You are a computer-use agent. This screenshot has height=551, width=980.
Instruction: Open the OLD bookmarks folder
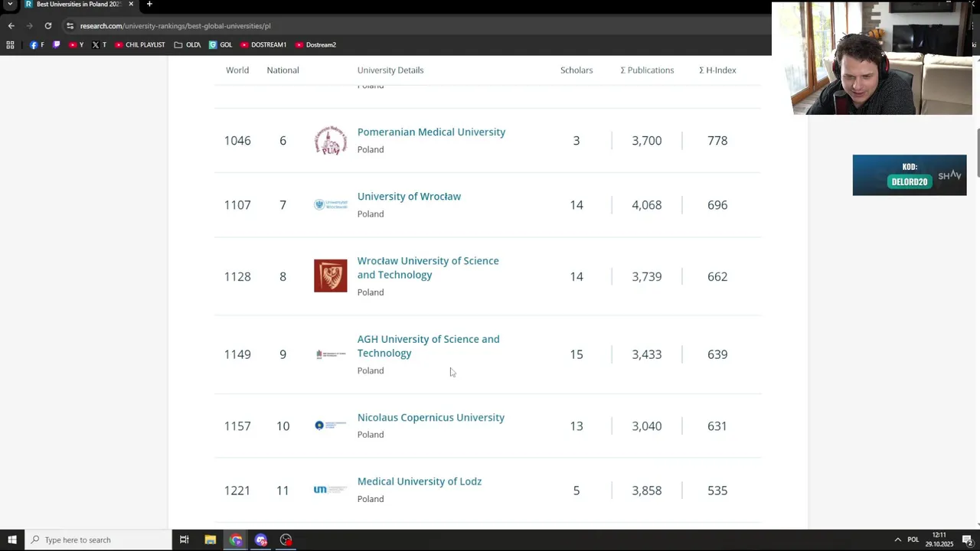(188, 44)
